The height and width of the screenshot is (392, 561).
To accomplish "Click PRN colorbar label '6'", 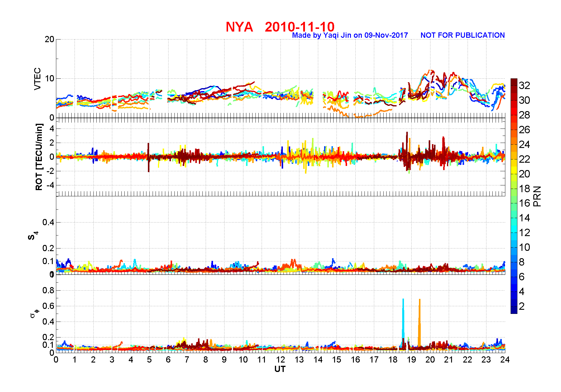I will 522,277.
